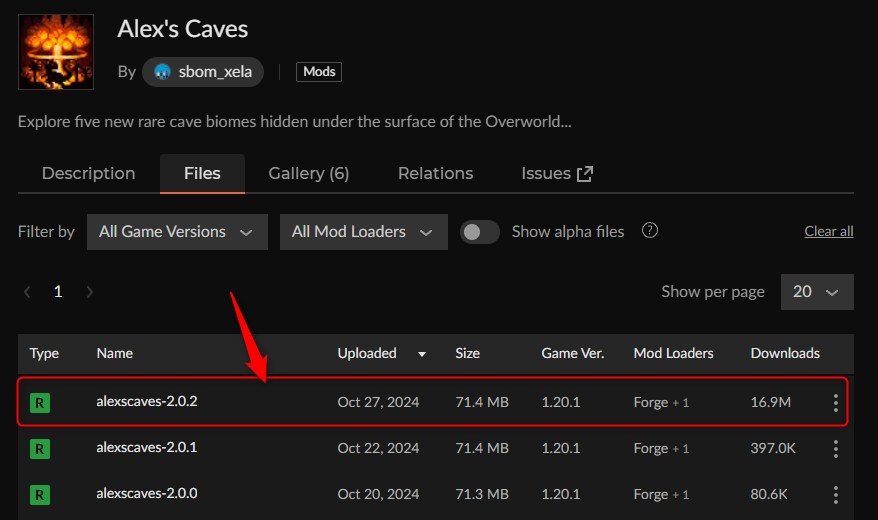Image resolution: width=878 pixels, height=520 pixels.
Task: Click the Alex's Caves mod thumbnail image
Action: tap(56, 52)
